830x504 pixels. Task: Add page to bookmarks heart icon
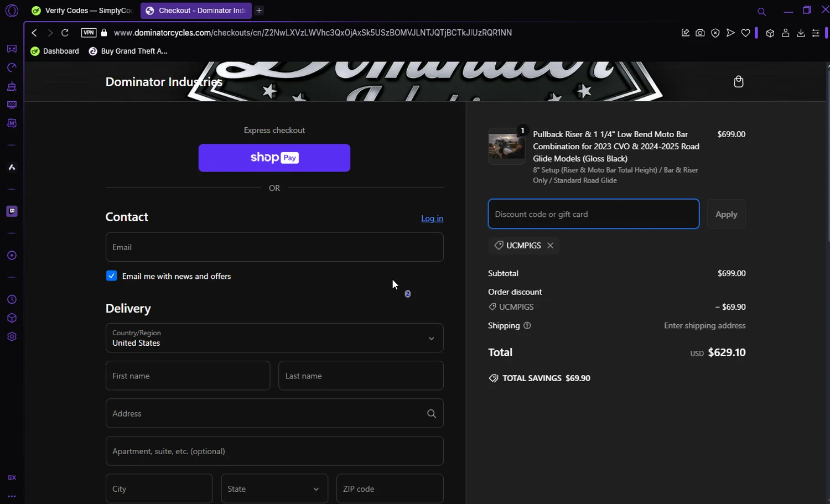[745, 33]
